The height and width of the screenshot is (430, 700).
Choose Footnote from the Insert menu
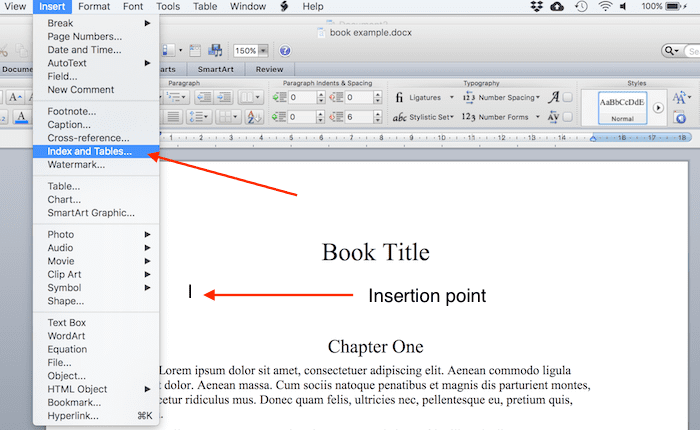pos(96,112)
